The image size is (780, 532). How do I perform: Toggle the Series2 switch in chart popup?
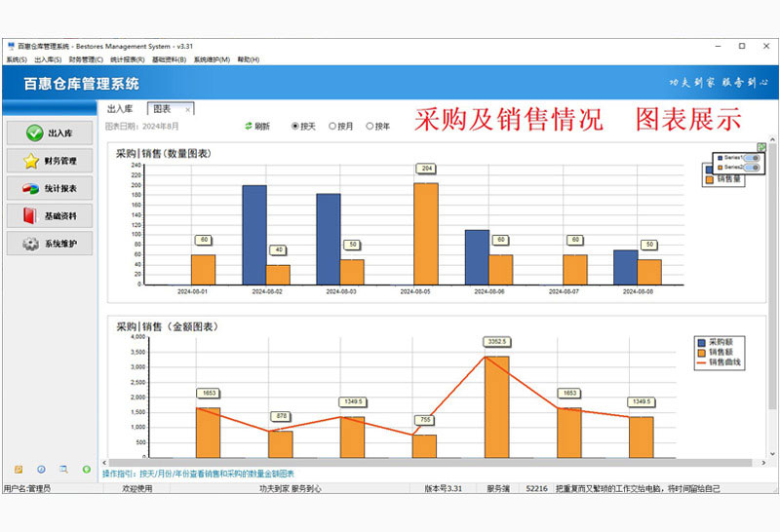pyautogui.click(x=752, y=168)
